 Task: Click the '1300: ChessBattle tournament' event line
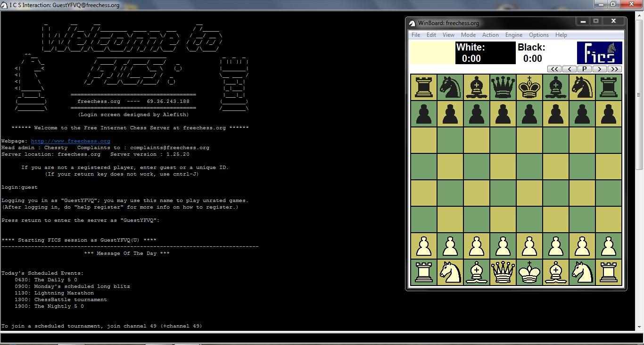(x=61, y=300)
